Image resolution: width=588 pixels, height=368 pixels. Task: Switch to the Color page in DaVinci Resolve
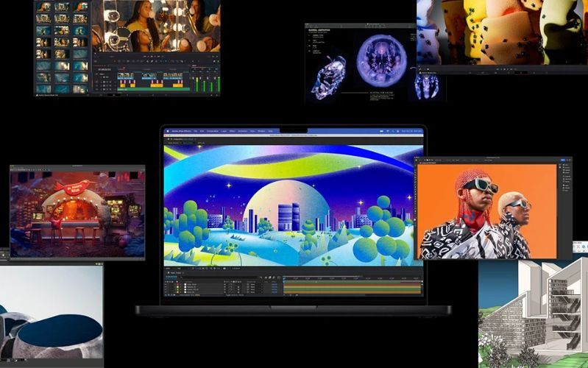(140, 95)
